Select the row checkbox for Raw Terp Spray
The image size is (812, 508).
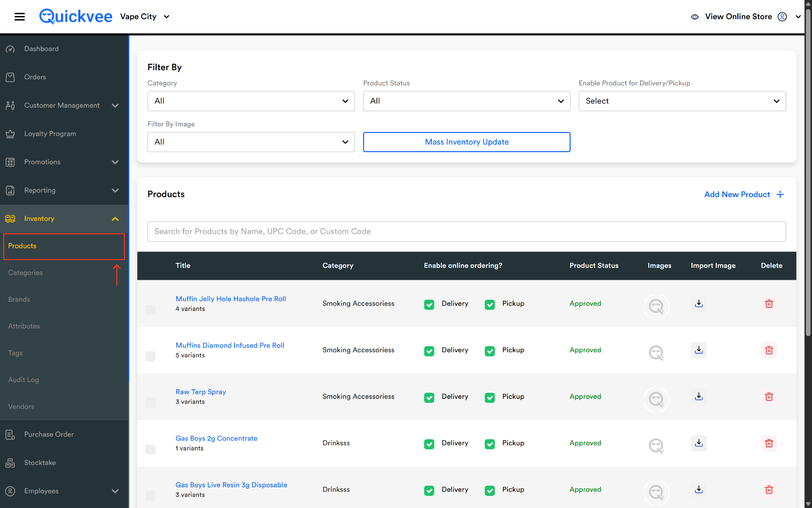150,402
